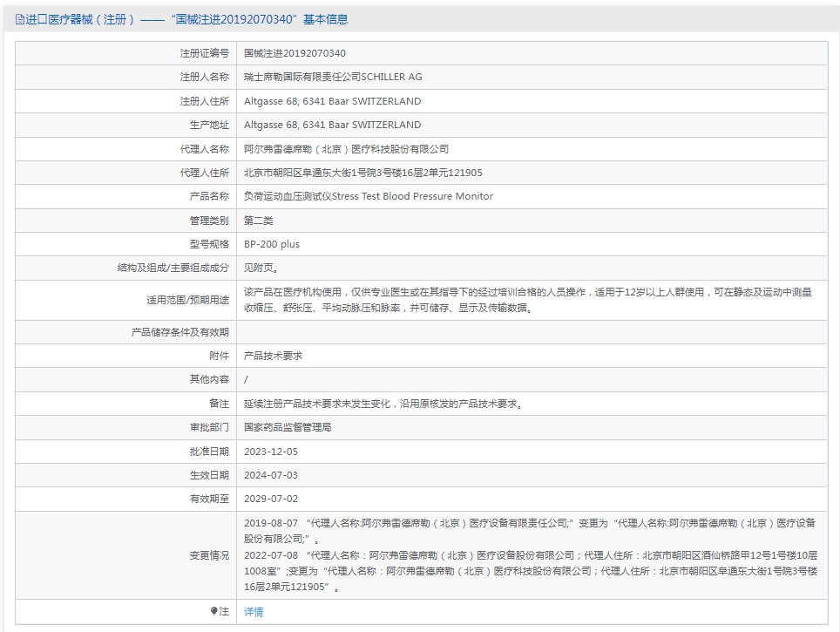
Task: Click the note bulb icon beside 注
Action: 214,611
